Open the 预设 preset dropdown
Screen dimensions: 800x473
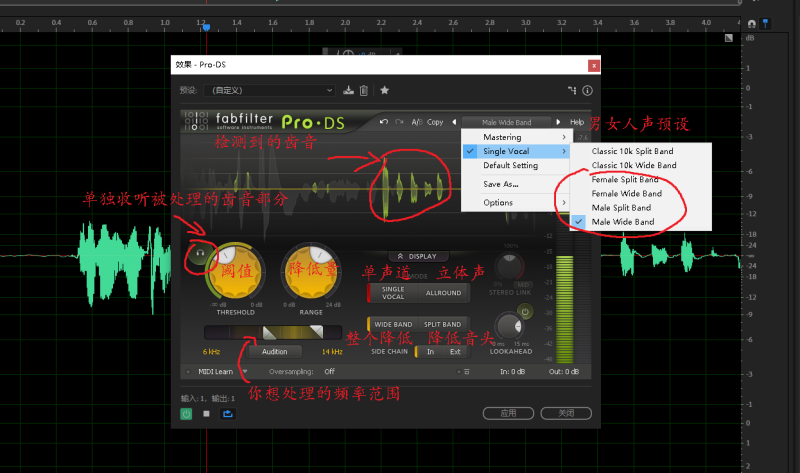click(x=270, y=90)
